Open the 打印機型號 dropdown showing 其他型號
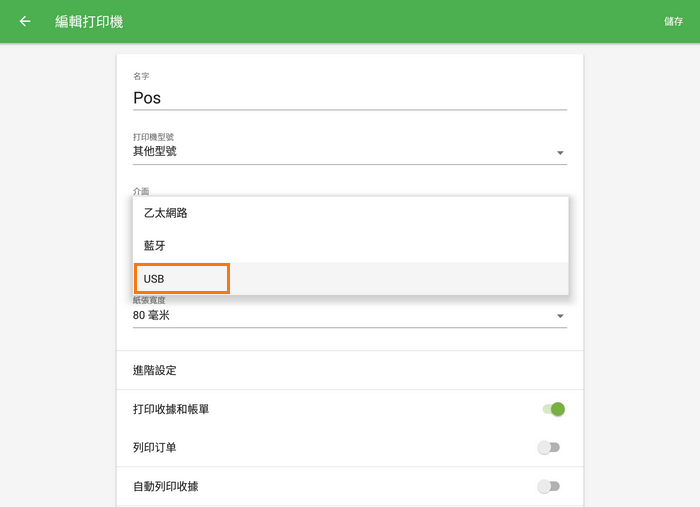 point(340,152)
